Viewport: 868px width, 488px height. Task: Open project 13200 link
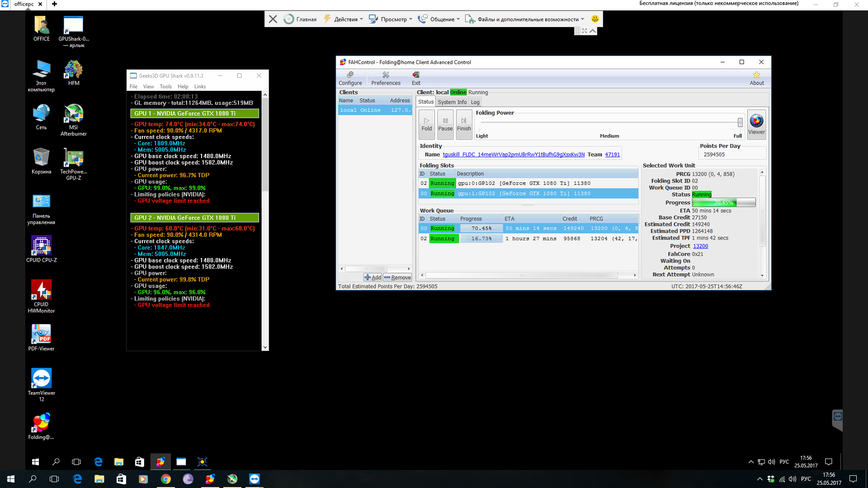(x=700, y=246)
